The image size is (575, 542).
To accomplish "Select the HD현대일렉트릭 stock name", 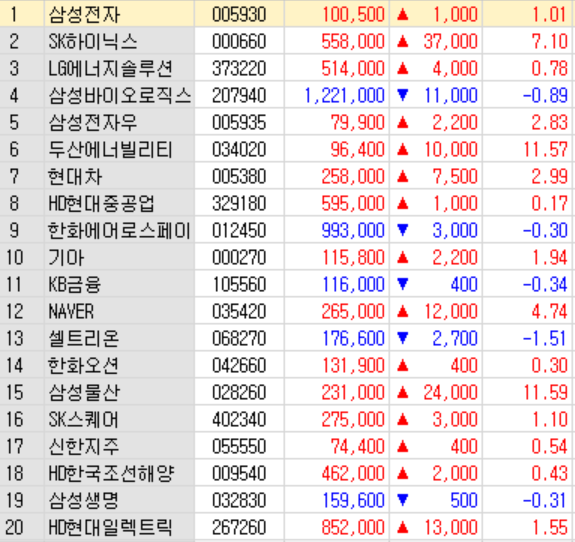I will [110, 527].
